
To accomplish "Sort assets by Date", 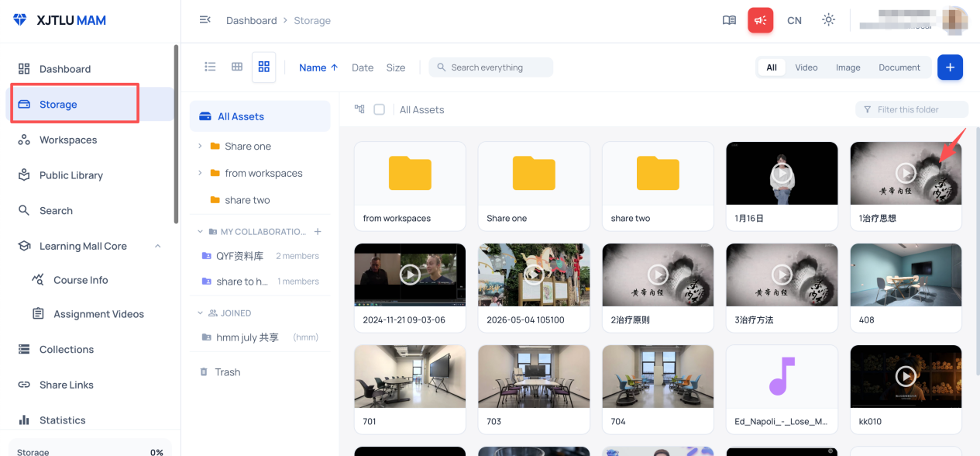I will (x=363, y=67).
